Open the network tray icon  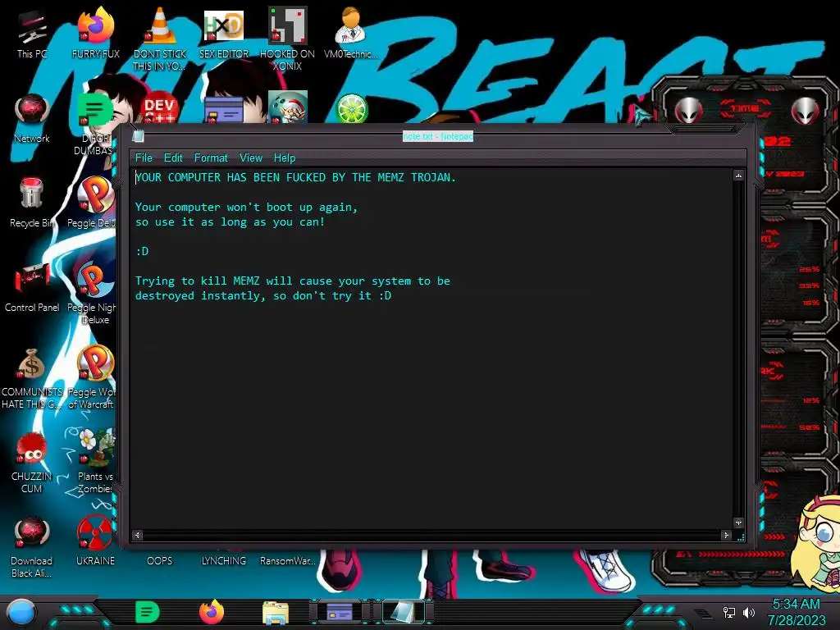(x=729, y=612)
